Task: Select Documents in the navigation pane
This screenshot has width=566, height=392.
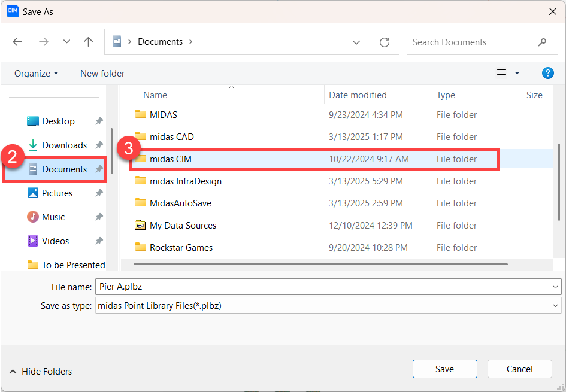Action: (64, 169)
